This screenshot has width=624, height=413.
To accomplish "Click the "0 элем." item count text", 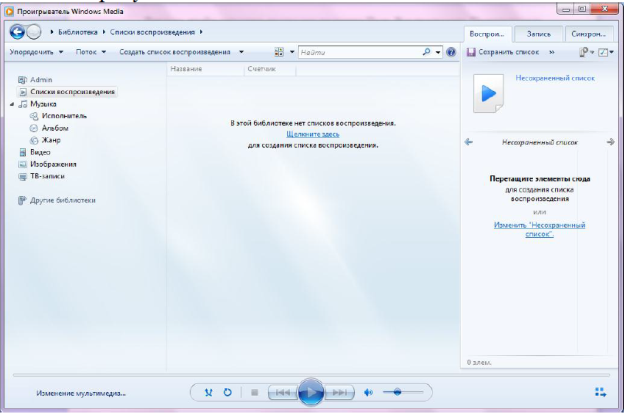I will [x=479, y=362].
